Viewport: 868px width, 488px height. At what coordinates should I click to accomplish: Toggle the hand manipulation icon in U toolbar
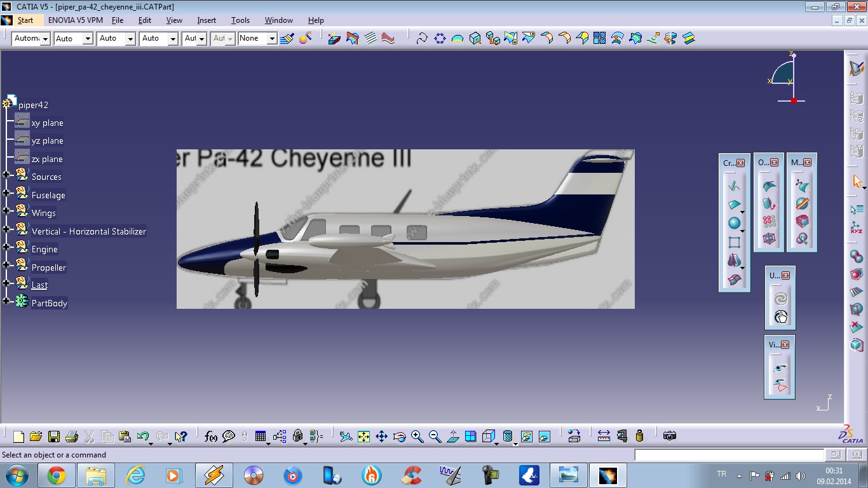point(781,316)
